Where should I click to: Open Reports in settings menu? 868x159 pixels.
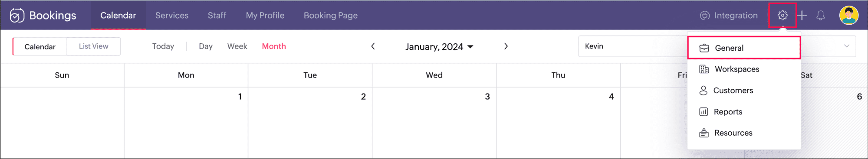744,112
